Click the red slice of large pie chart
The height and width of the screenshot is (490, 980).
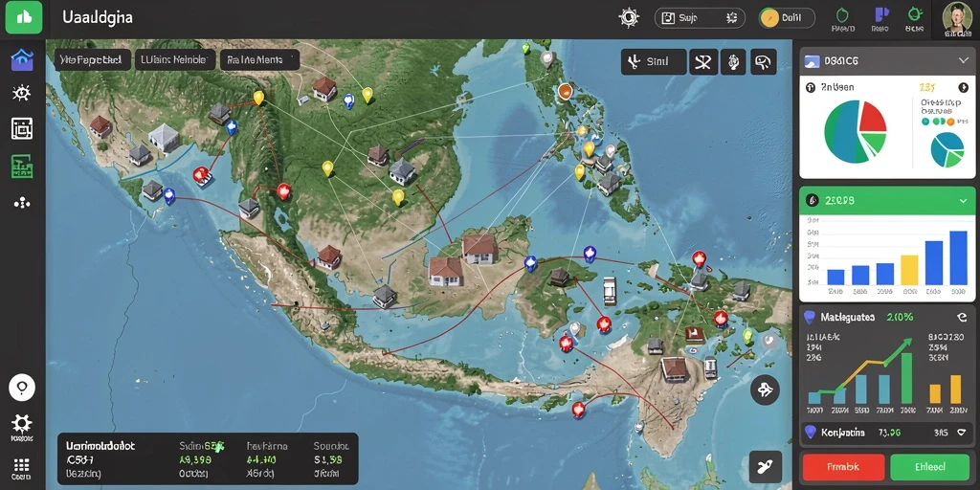coord(873,118)
